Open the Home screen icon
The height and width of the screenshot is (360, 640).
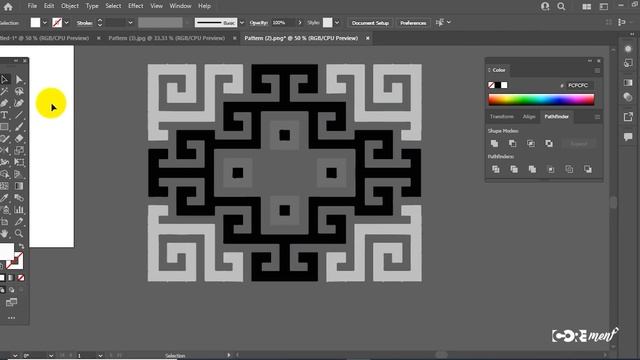[x=8, y=7]
